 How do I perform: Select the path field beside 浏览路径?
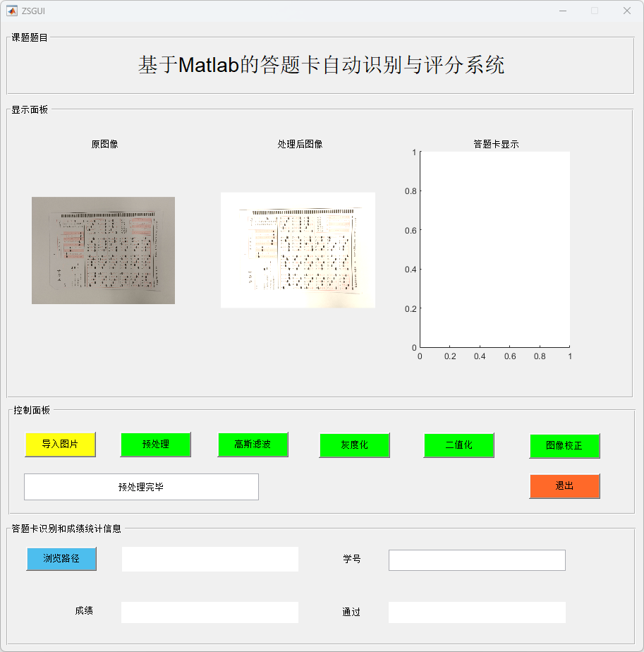pos(209,559)
